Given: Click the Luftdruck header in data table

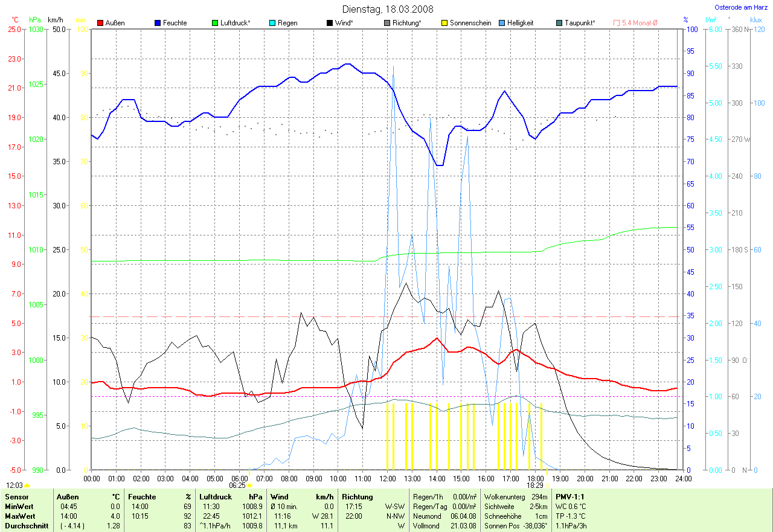Looking at the screenshot, I should coord(216,497).
